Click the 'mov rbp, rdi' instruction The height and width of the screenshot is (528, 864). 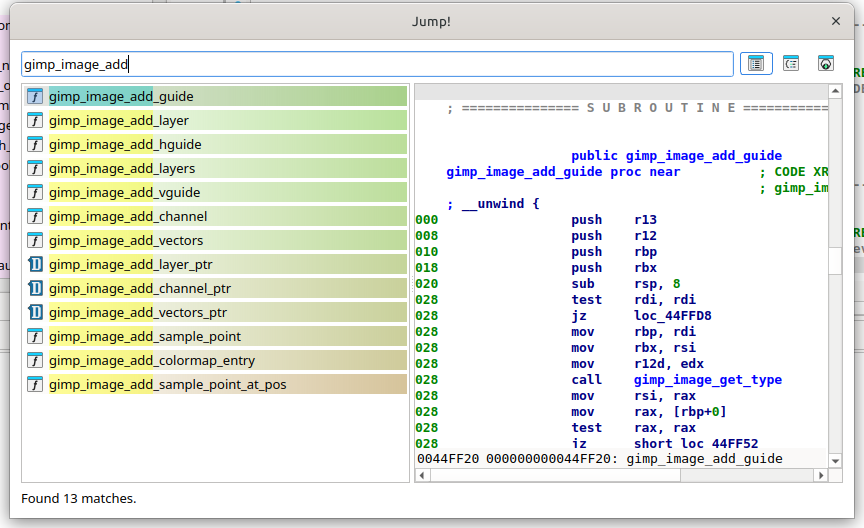coord(634,332)
